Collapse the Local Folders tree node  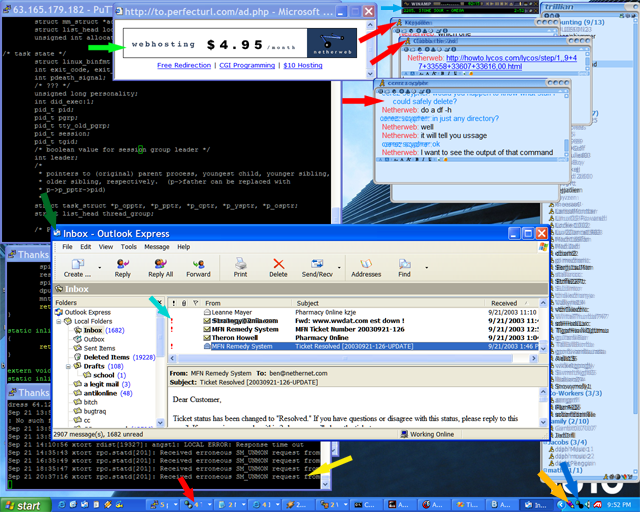click(x=59, y=321)
